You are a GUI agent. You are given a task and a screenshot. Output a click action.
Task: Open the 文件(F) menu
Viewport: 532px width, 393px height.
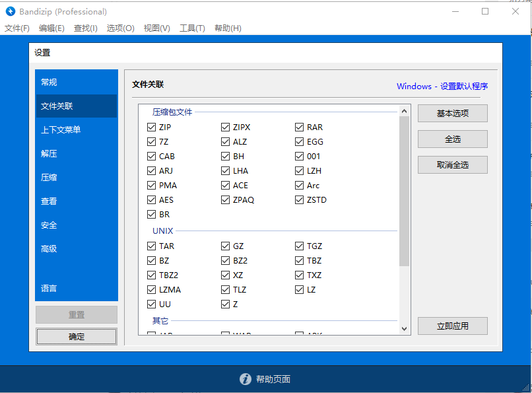point(17,28)
